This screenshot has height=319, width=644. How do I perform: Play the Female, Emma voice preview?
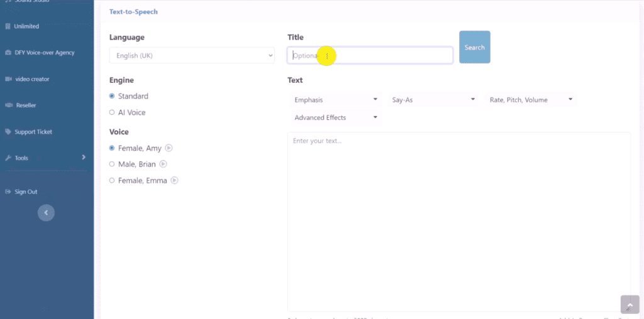pyautogui.click(x=174, y=180)
